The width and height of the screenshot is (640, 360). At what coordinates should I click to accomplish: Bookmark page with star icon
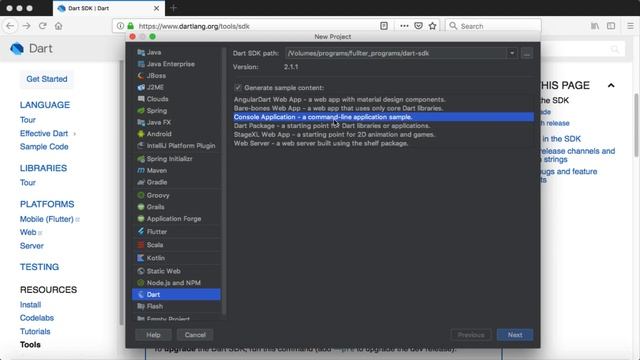(433, 26)
